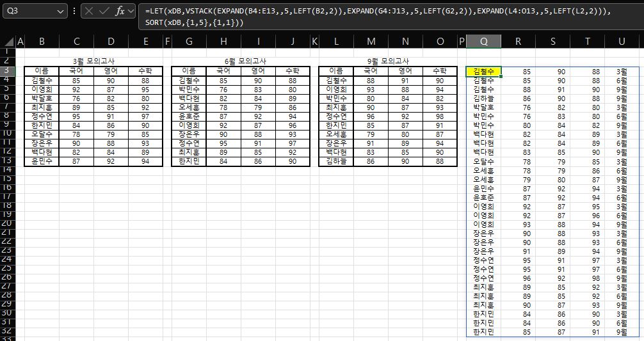Open the Insert Function fx dialog
This screenshot has height=341, width=644.
click(120, 11)
